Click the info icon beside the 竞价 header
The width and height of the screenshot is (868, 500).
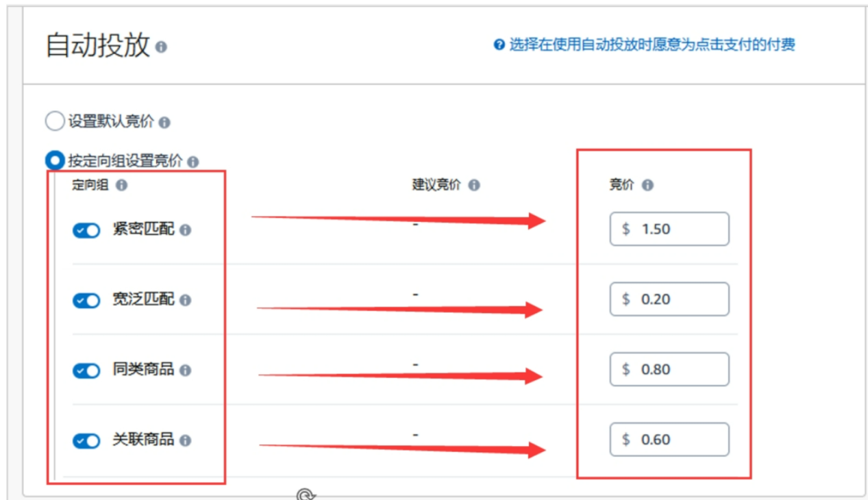pyautogui.click(x=647, y=185)
